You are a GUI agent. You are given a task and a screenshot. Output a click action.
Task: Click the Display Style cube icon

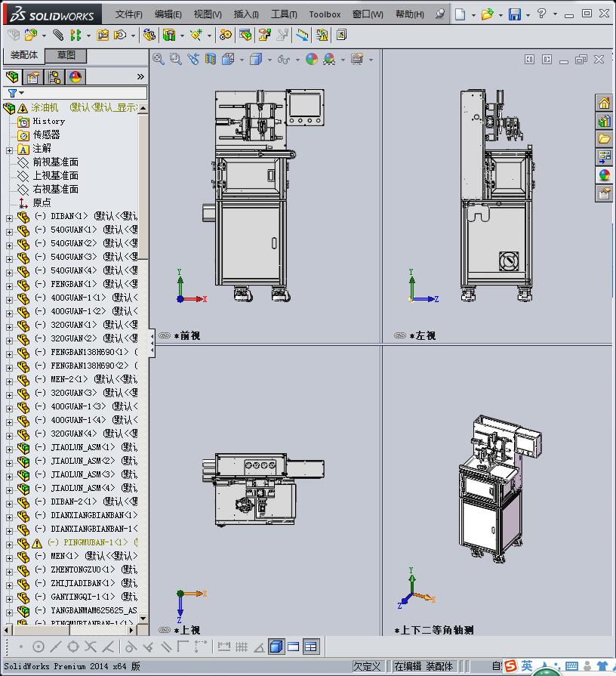[x=256, y=59]
